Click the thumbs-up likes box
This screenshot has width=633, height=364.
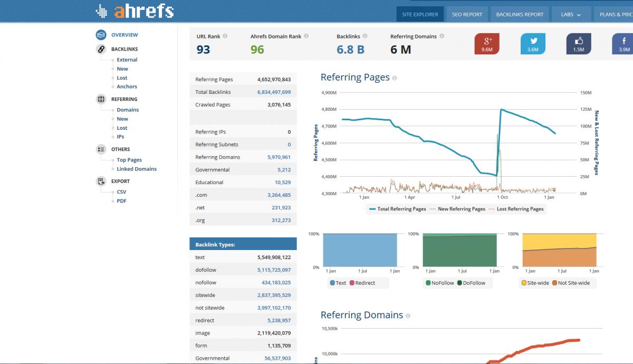tap(579, 44)
